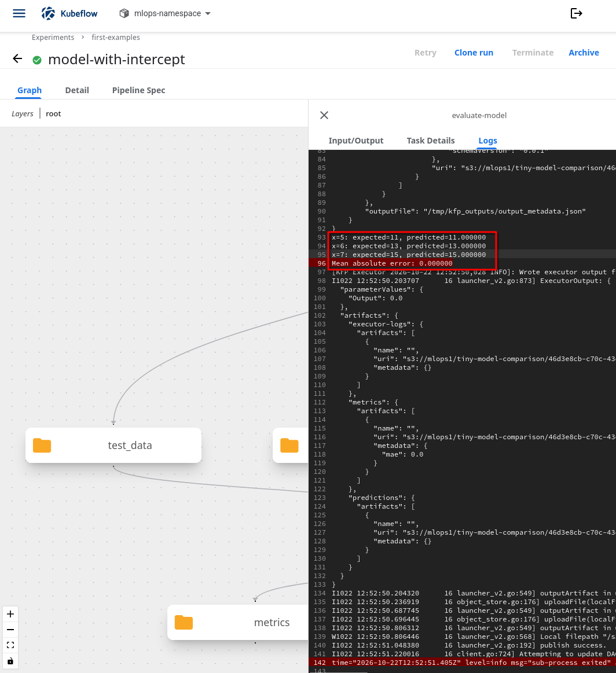
Task: Click the evaluate-model panel title
Action: pyautogui.click(x=479, y=115)
